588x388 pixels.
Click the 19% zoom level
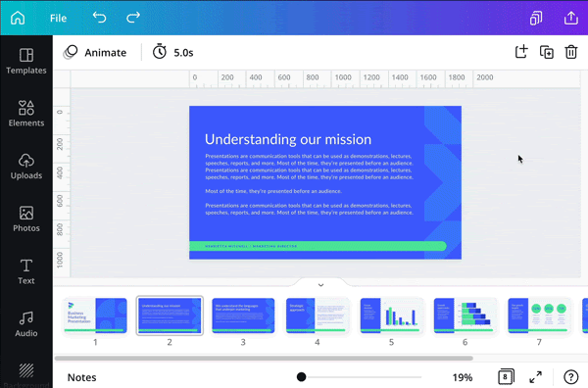462,377
